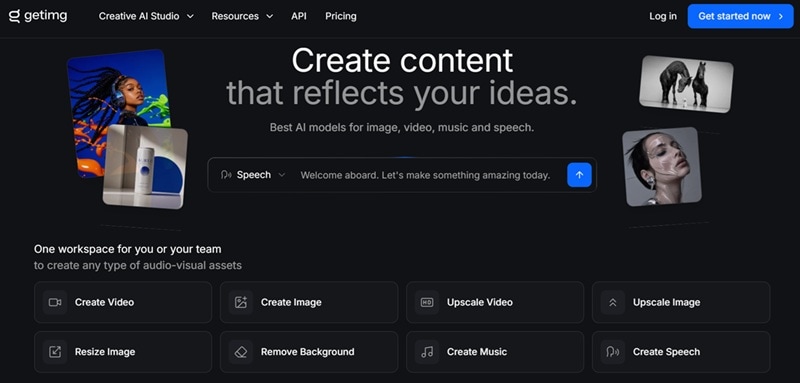This screenshot has height=383, width=800.
Task: Open the Speech mode dropdown chevron
Action: pos(282,175)
